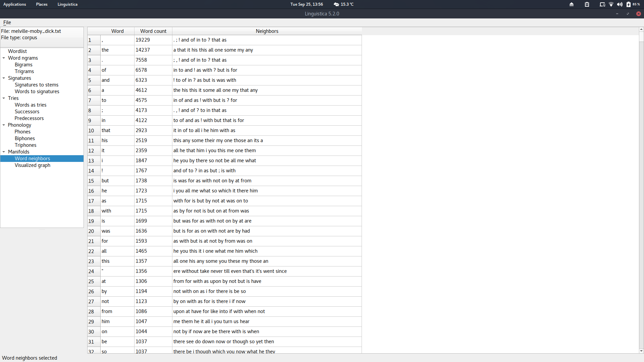This screenshot has height=362, width=644.
Task: Click the connected devices tray icon
Action: click(x=602, y=4)
